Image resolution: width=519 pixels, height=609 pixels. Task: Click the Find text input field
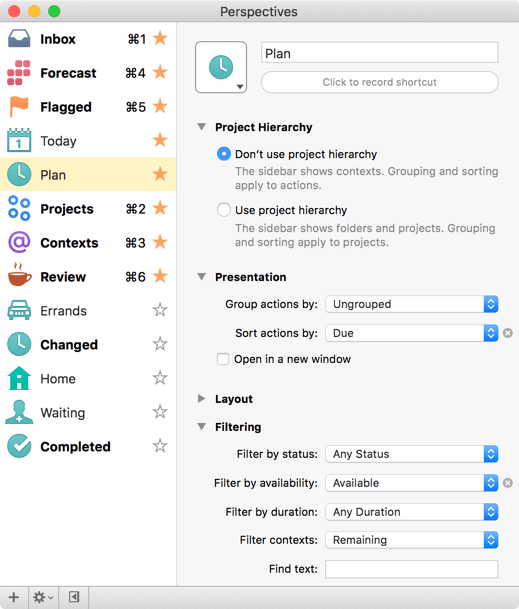click(411, 569)
